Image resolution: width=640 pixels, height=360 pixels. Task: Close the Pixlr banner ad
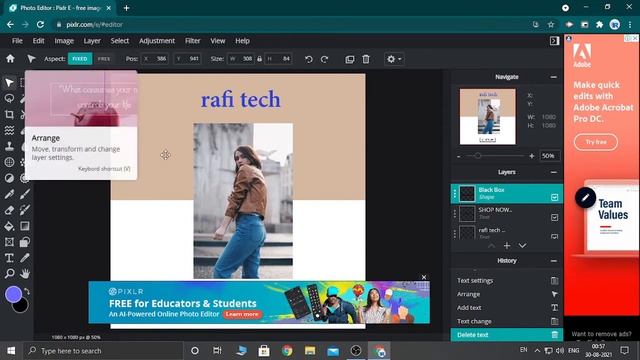[x=424, y=277]
